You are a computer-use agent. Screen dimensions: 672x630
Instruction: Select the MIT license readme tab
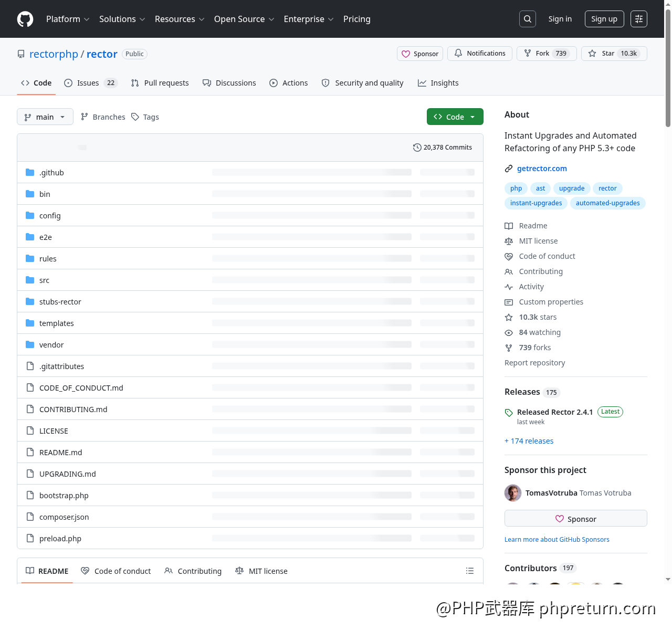[x=261, y=571]
